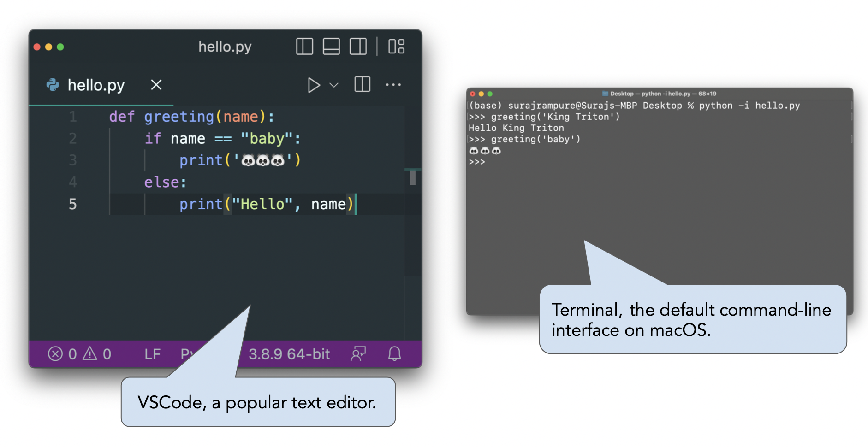Change LF line ending in status bar
Image resolution: width=868 pixels, height=447 pixels.
153,354
